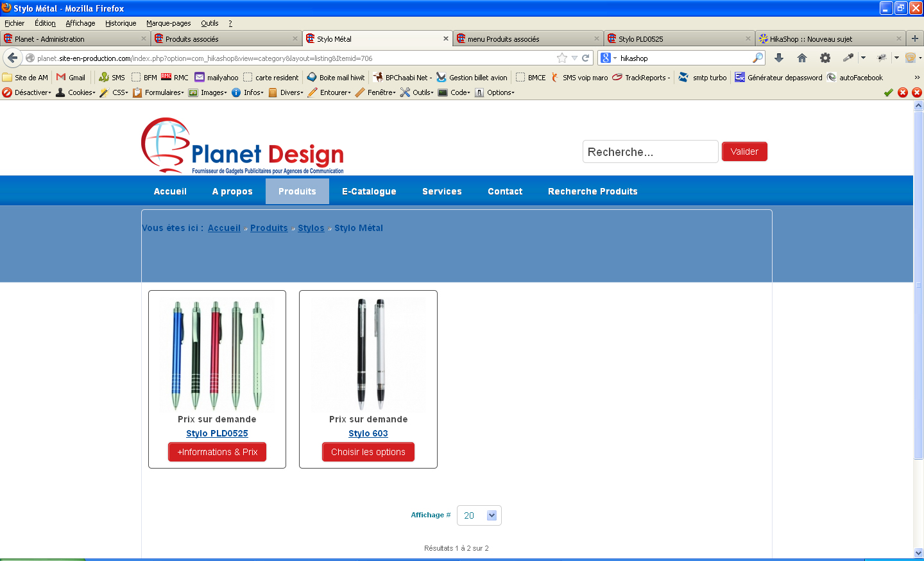Switch to the Planet - Administration tab

click(76, 39)
